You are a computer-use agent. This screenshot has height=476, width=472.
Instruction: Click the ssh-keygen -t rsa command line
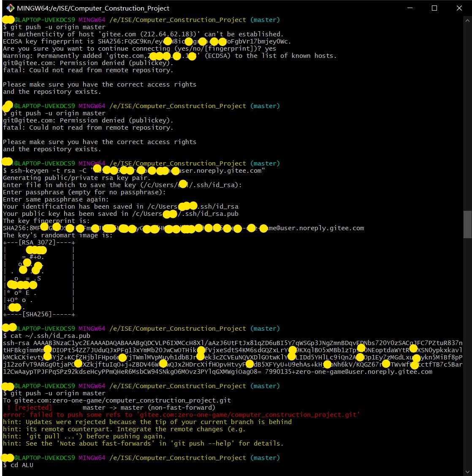click(x=134, y=171)
